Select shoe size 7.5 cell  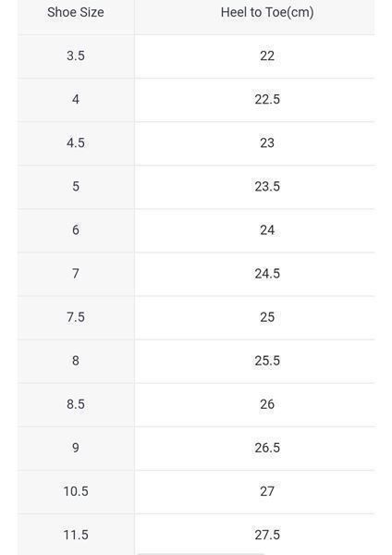76,317
